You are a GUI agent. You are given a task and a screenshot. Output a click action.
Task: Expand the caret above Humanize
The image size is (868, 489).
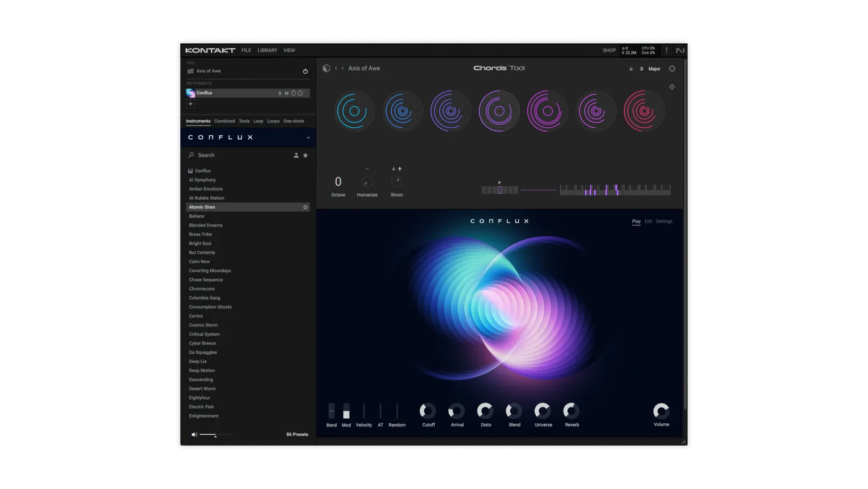tap(367, 169)
